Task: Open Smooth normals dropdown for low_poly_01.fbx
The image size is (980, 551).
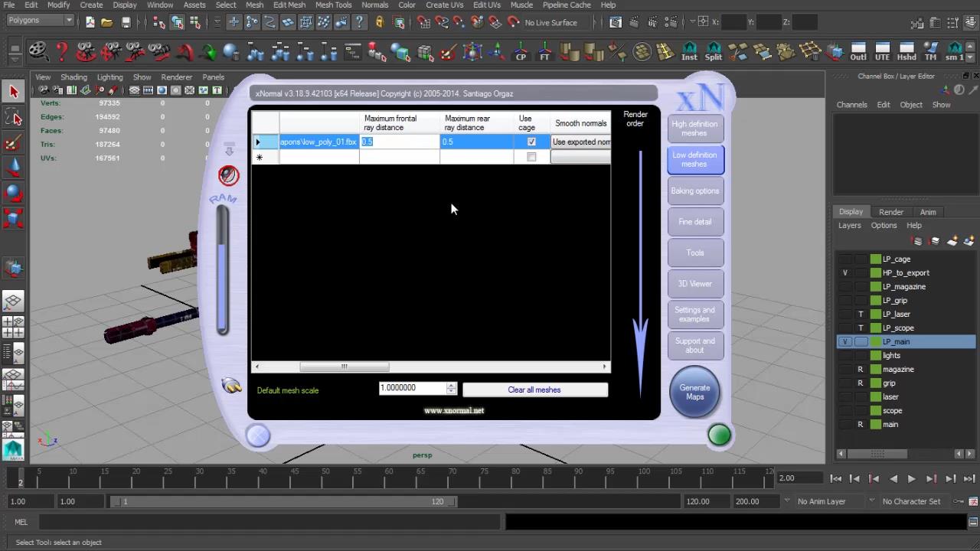Action: 580,142
